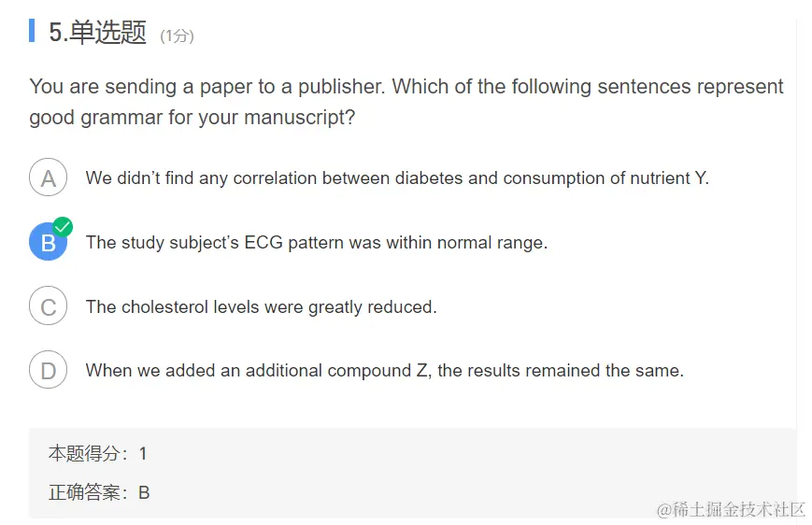Image resolution: width=812 pixels, height=525 pixels.
Task: Click the (1分) points label
Action: click(x=178, y=35)
